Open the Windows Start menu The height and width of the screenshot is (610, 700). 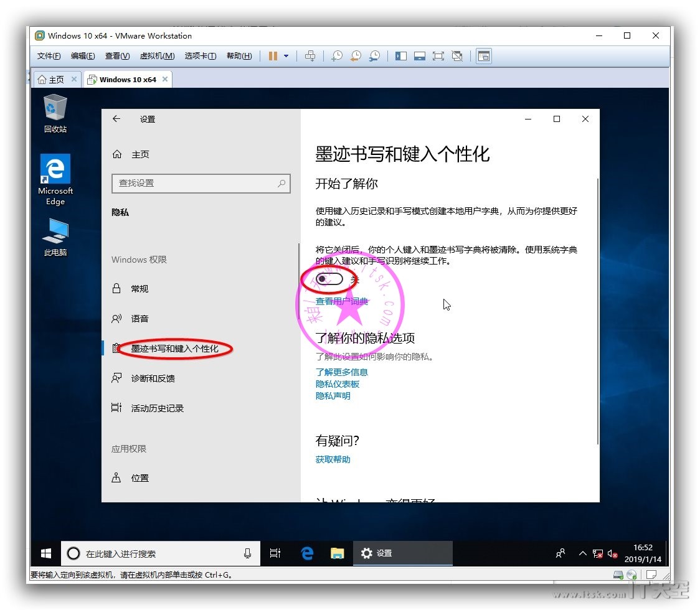pos(46,554)
